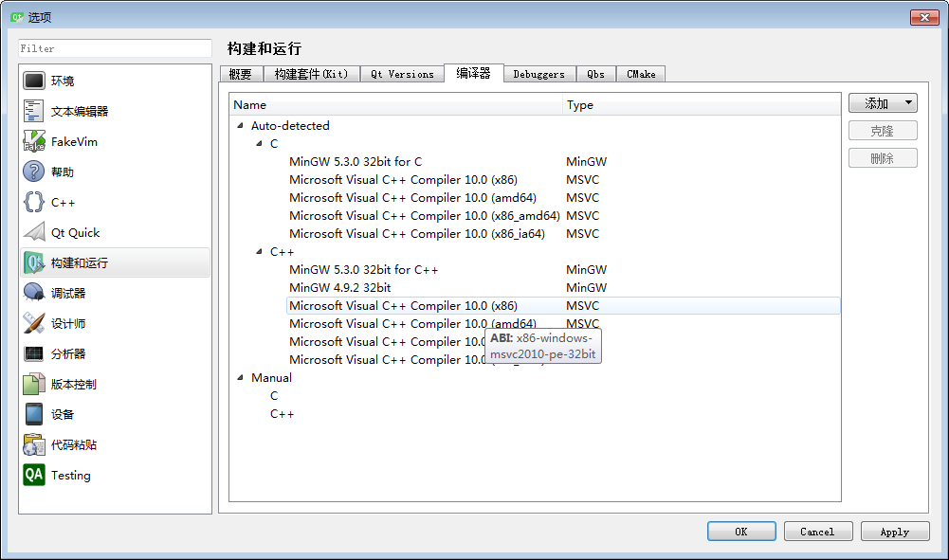Viewport: 949px width, 560px height.
Task: Select the 分析器 analyzer icon
Action: tap(34, 353)
